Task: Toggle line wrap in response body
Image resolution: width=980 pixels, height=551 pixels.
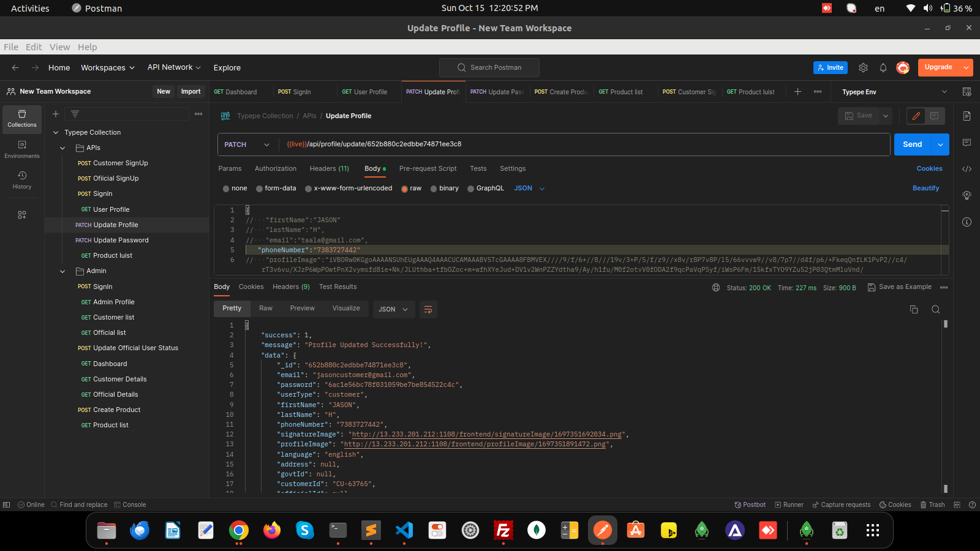Action: 428,309
